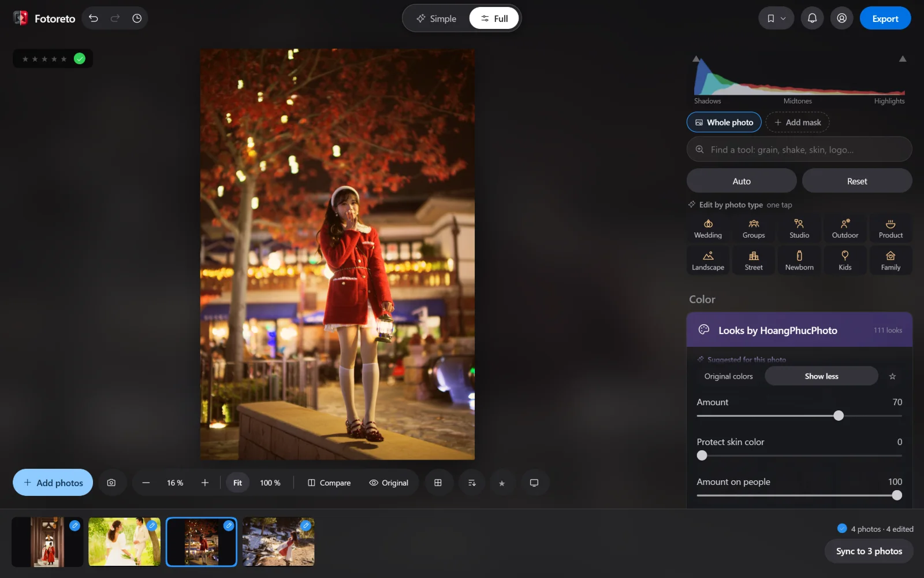Apply the Street photo type

click(x=754, y=261)
